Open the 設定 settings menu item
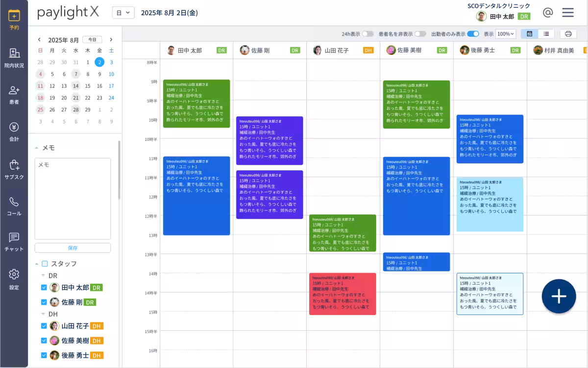This screenshot has height=368, width=588. 14,279
